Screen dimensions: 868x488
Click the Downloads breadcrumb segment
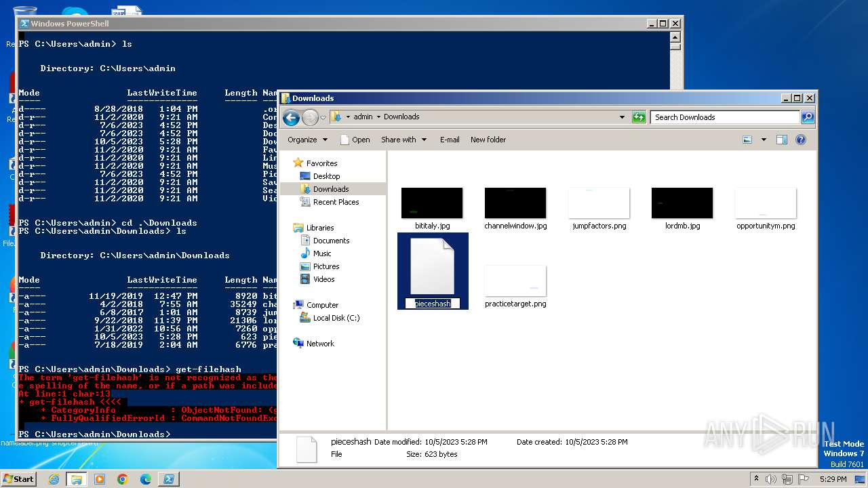401,117
